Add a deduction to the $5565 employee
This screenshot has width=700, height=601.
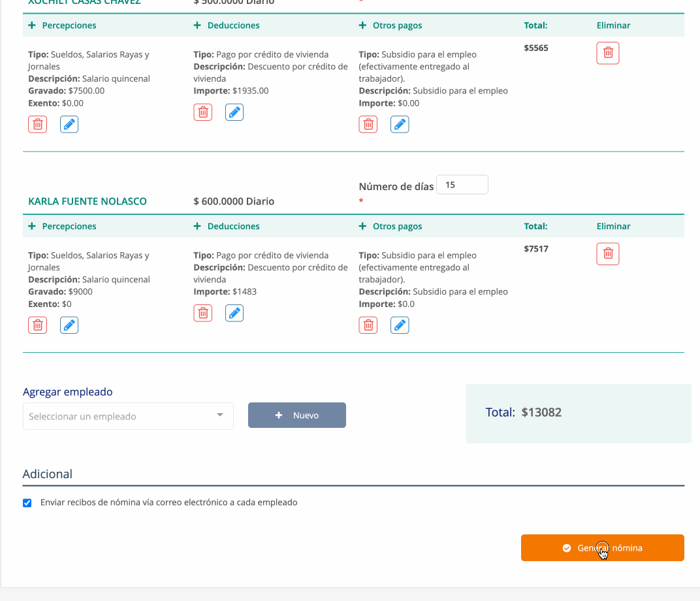pyautogui.click(x=227, y=25)
